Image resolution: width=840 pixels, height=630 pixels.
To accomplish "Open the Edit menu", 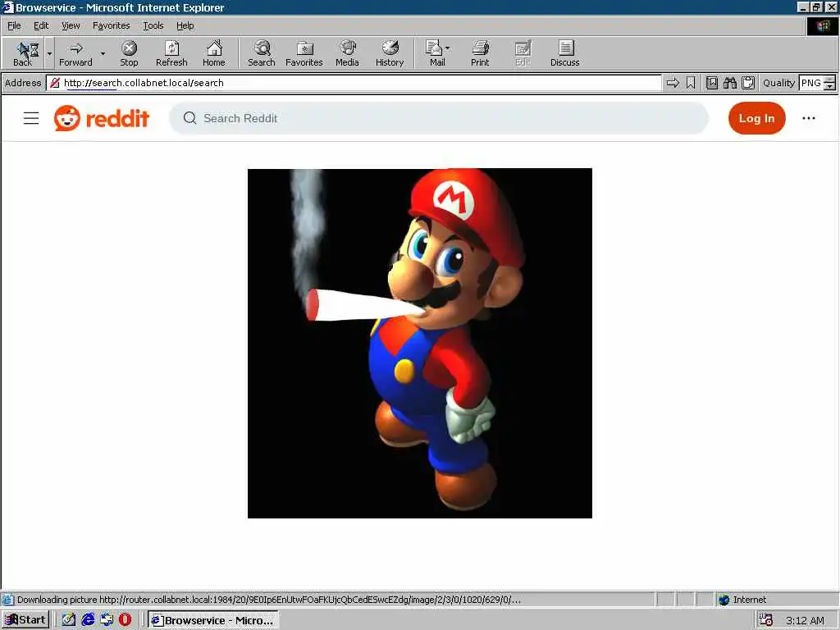I will tap(41, 25).
